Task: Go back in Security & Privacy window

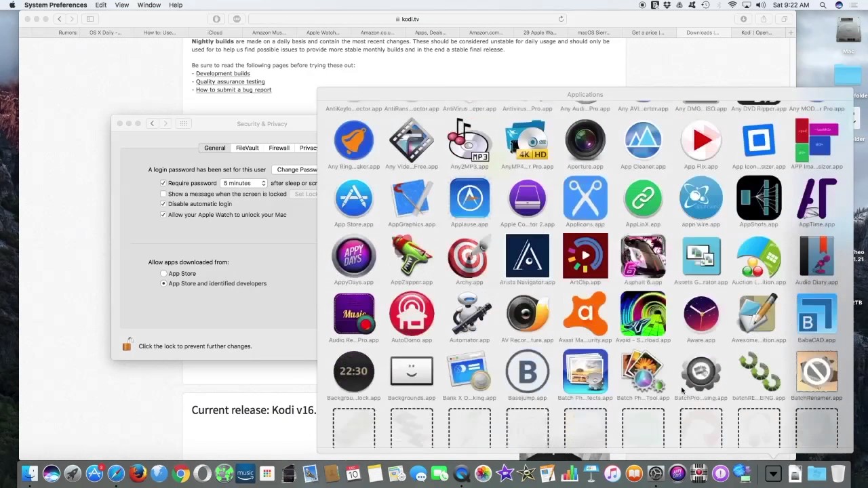Action: point(152,123)
